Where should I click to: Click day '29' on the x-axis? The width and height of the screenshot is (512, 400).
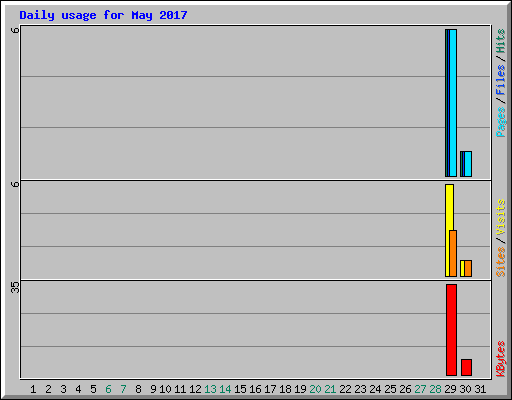click(x=450, y=389)
